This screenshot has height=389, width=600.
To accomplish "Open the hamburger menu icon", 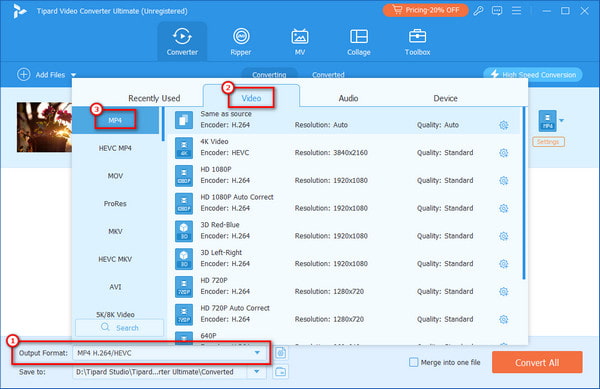I will tap(517, 11).
